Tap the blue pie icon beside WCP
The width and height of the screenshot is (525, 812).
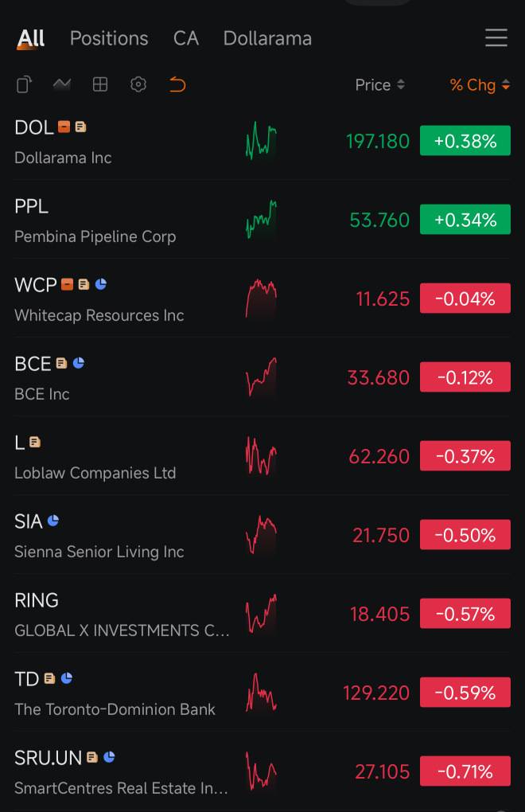pyautogui.click(x=101, y=283)
